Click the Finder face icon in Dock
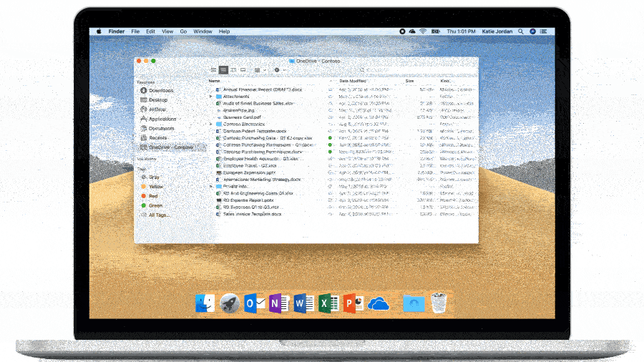This screenshot has width=644, height=362. click(x=205, y=304)
